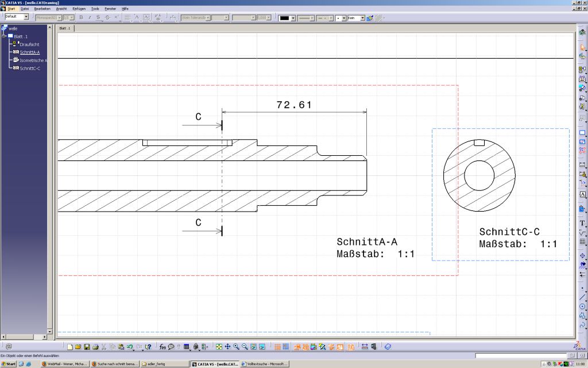Click the Point tool in right toolbar
The image size is (588, 368).
(x=582, y=288)
